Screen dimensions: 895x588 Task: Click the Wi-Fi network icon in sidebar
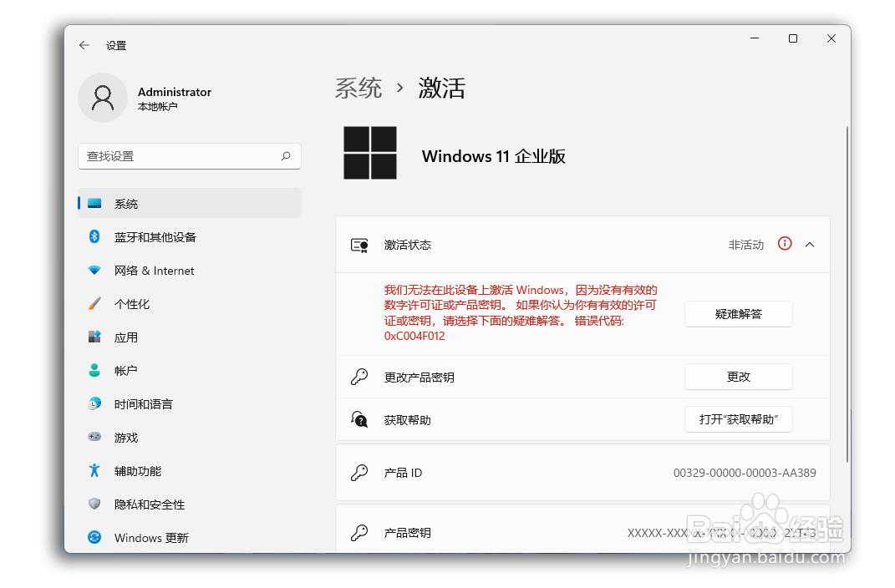click(x=94, y=271)
